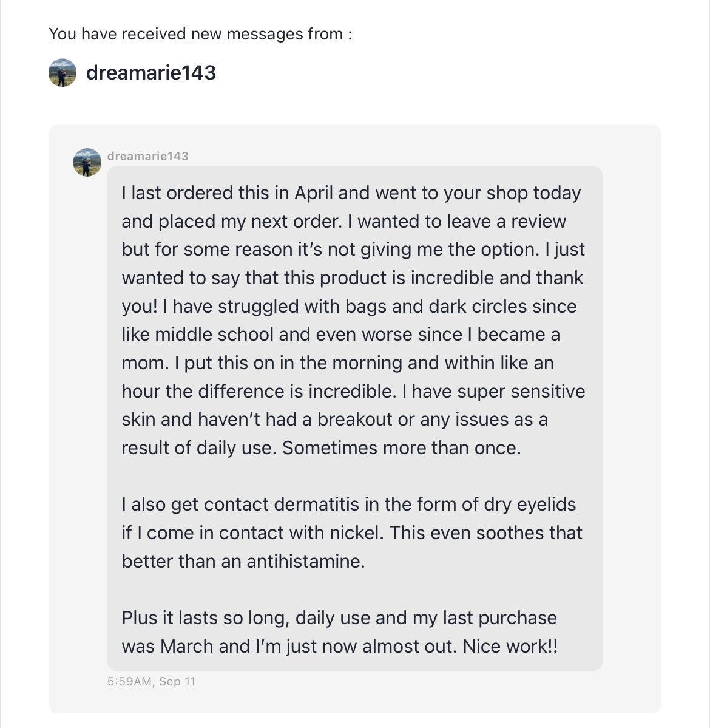
Task: Click the word "April" in the message
Action: pyautogui.click(x=314, y=193)
